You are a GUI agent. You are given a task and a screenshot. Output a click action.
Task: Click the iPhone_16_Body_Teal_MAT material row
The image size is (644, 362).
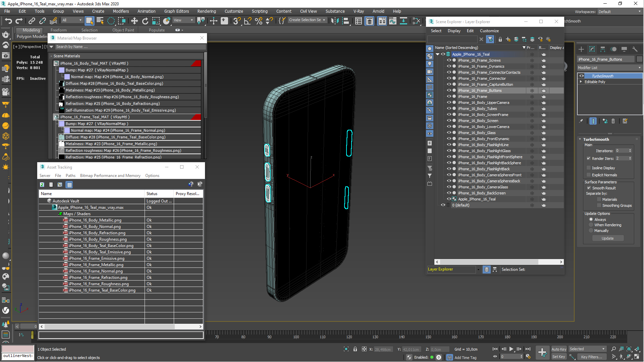(x=127, y=63)
